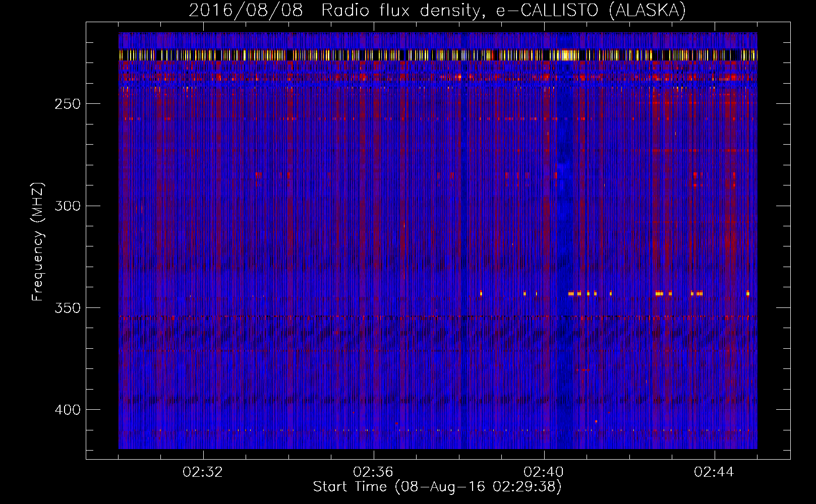Click the bright yellow interference band near top
Screen dimensions: 816x504
(353, 55)
